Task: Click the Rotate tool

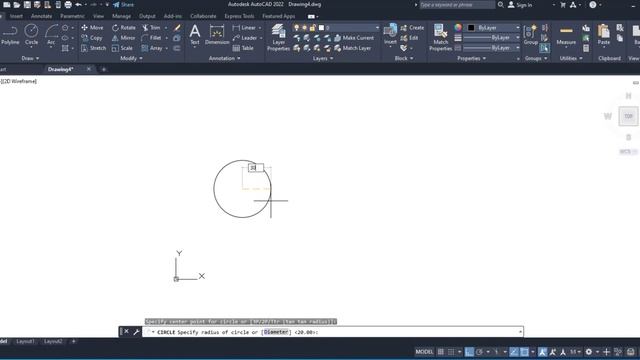Action: coord(124,27)
